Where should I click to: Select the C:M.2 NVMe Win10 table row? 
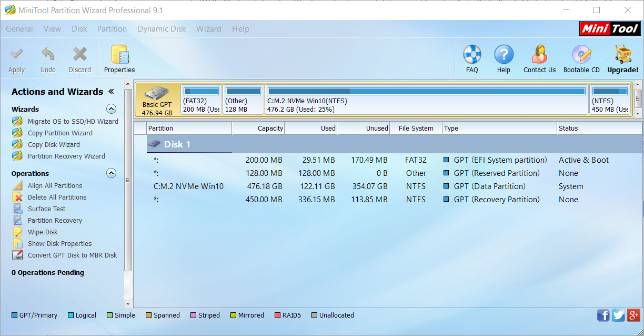pyautogui.click(x=388, y=186)
